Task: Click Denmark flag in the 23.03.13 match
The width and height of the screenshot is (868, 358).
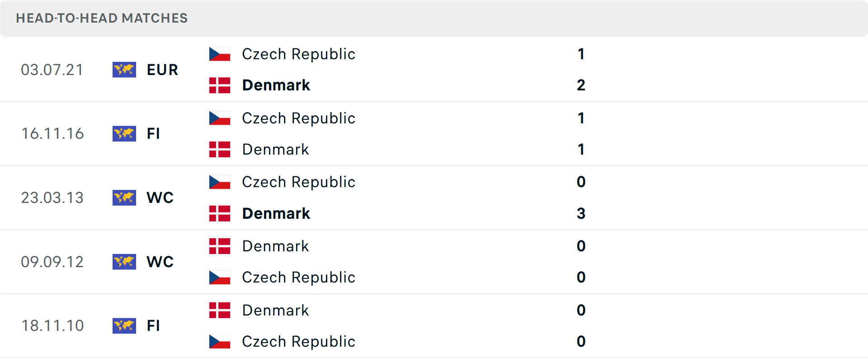Action: pos(220,213)
